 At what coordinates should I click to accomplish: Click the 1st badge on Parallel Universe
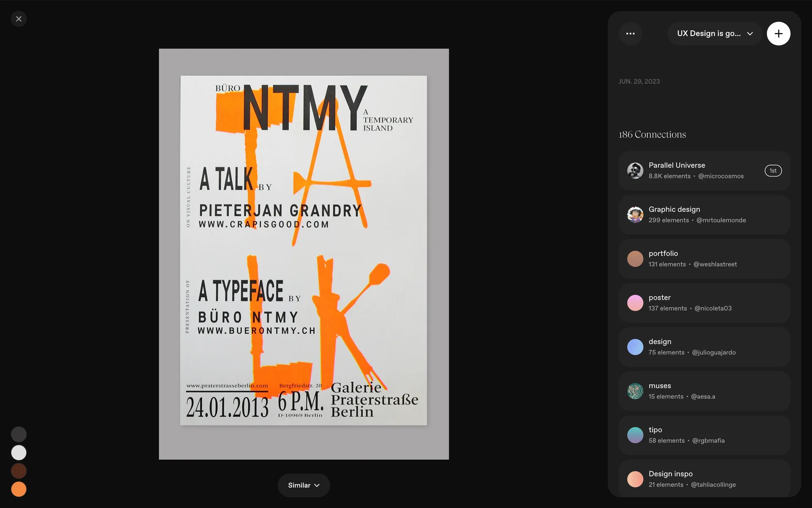coord(773,171)
